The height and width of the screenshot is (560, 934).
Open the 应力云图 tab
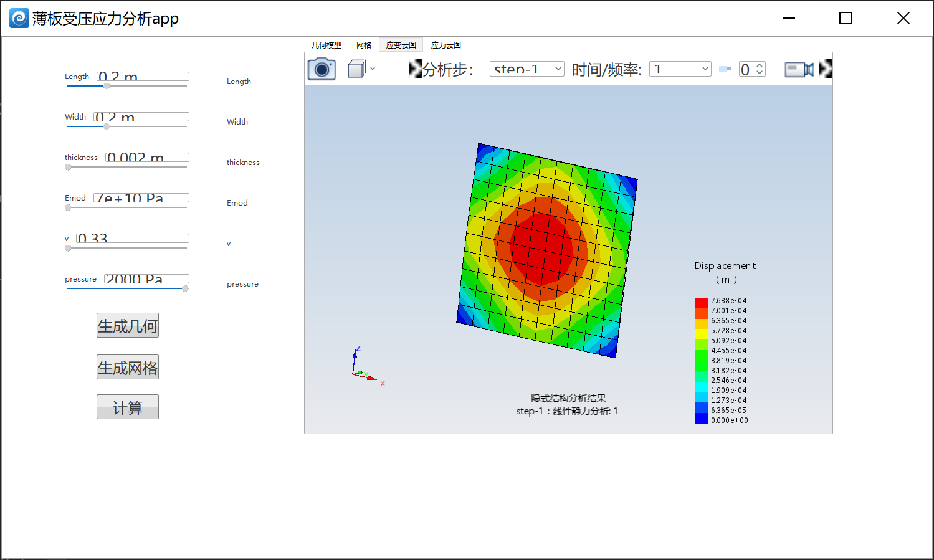tap(446, 45)
